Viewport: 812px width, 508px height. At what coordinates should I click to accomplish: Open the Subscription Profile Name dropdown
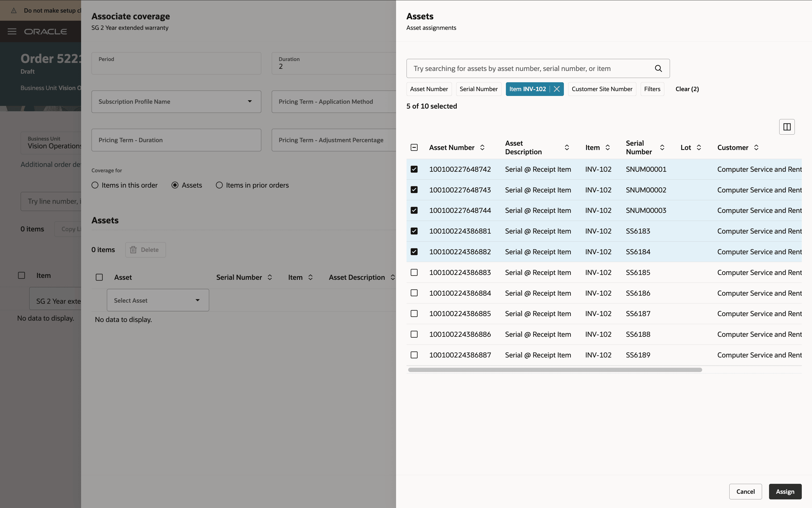coord(176,102)
